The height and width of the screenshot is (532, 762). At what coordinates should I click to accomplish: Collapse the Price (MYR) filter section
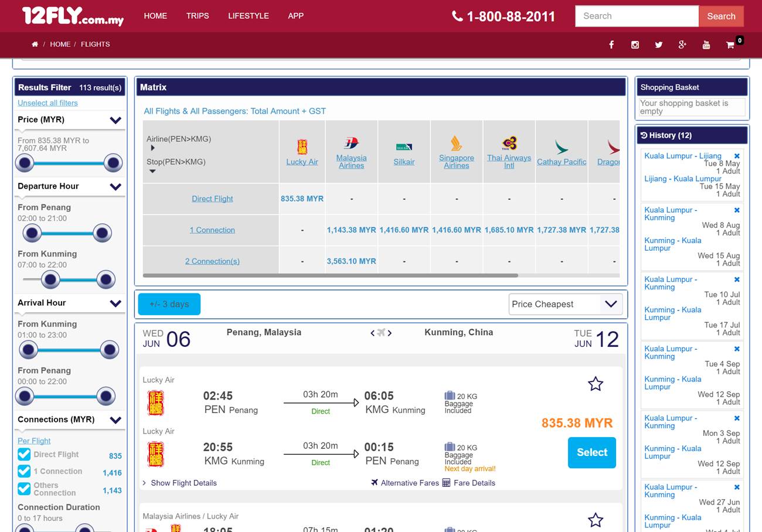(x=115, y=120)
